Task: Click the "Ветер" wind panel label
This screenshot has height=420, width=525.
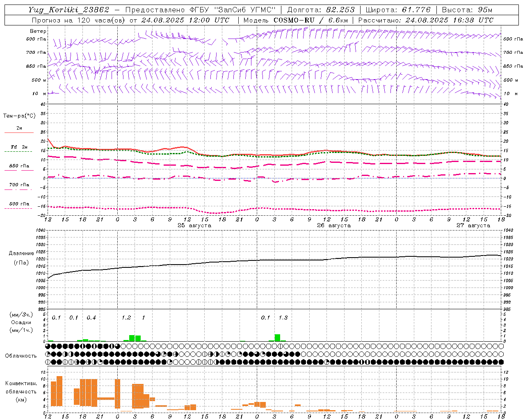Action: pos(38,31)
